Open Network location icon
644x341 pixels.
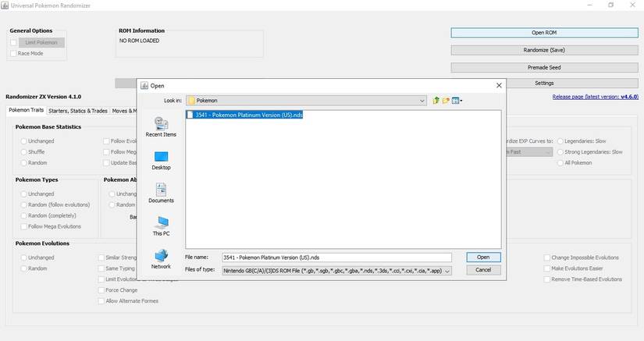[161, 259]
